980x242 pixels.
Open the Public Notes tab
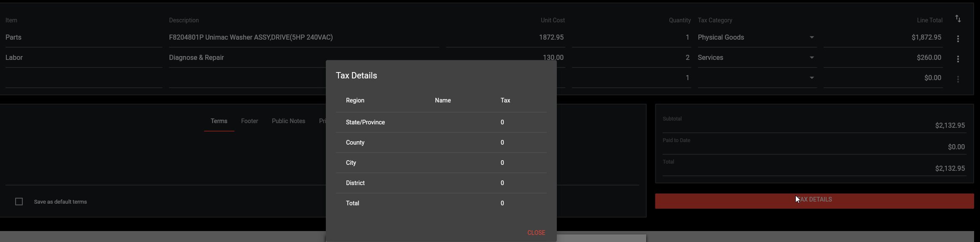tap(288, 121)
